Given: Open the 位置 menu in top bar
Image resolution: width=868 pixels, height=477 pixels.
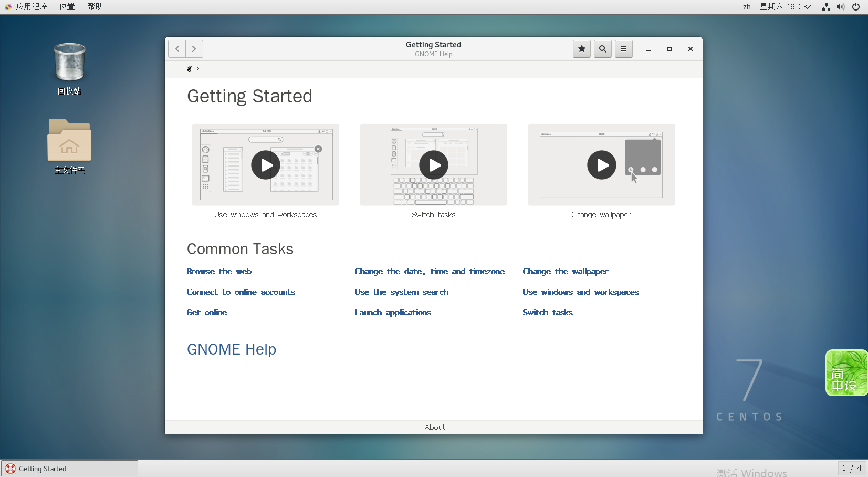Looking at the screenshot, I should [67, 7].
